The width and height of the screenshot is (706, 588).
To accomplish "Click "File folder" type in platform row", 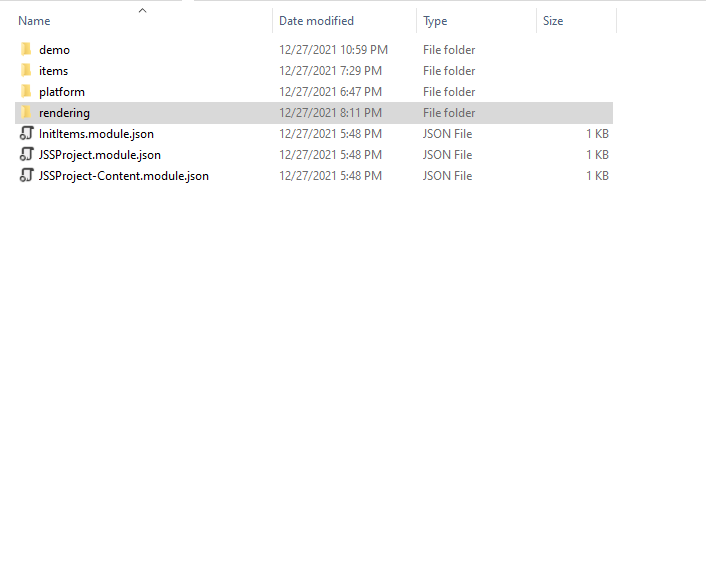I will pos(449,92).
